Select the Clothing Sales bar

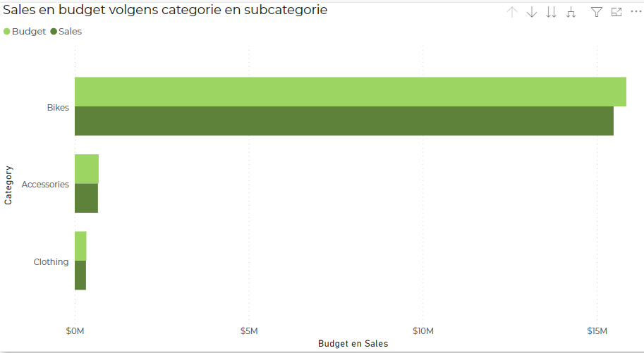(x=80, y=275)
